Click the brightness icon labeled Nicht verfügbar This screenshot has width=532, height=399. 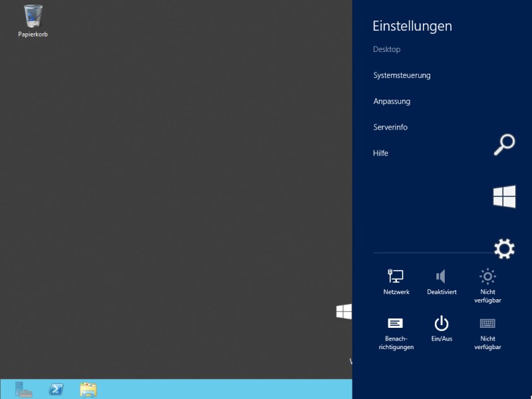click(487, 286)
